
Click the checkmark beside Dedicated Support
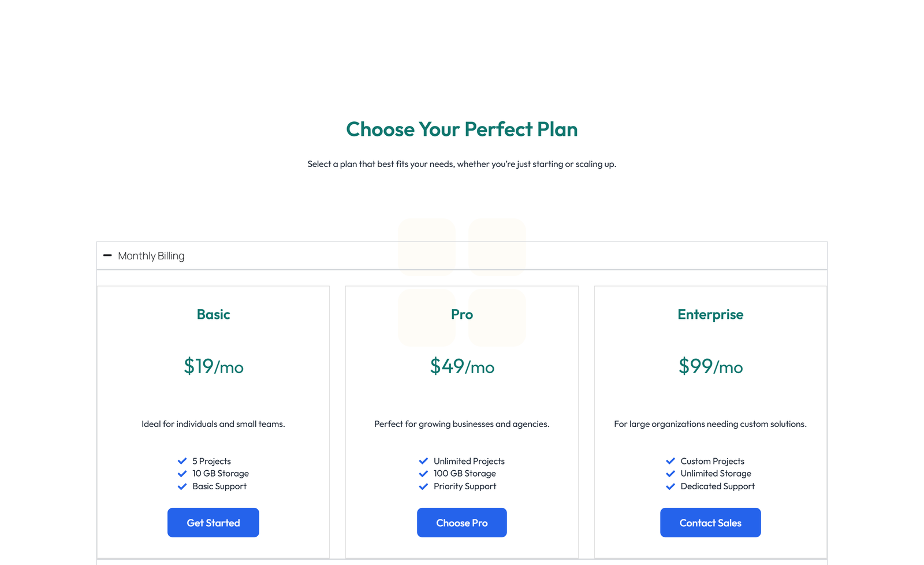[670, 486]
